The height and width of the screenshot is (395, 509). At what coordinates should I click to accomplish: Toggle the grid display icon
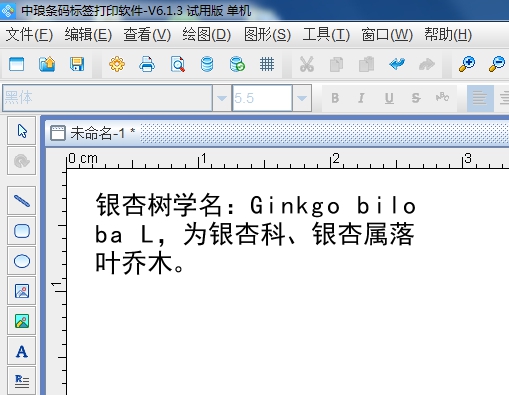(267, 64)
